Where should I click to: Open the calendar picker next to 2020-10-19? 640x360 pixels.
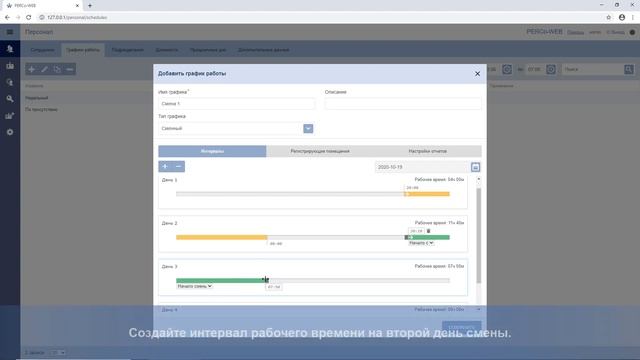tap(475, 167)
